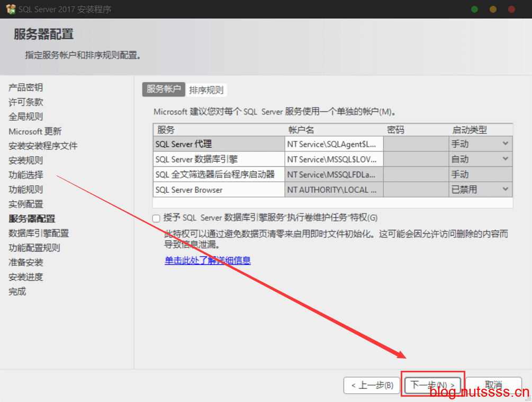Select the 完成 step in sidebar

click(x=17, y=292)
